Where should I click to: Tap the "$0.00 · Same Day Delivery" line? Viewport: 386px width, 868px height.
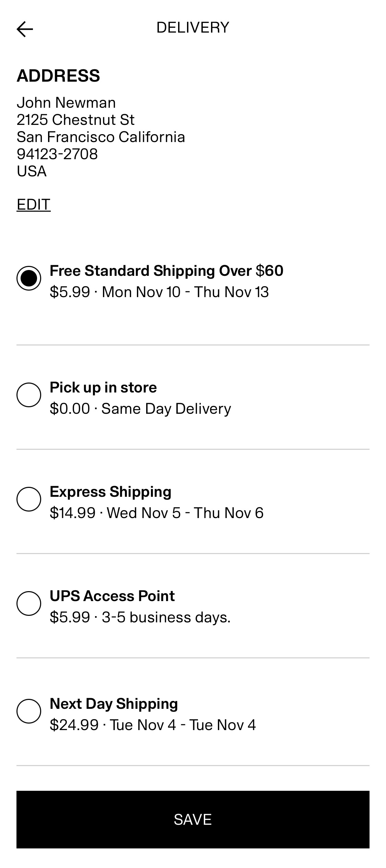[x=140, y=409]
